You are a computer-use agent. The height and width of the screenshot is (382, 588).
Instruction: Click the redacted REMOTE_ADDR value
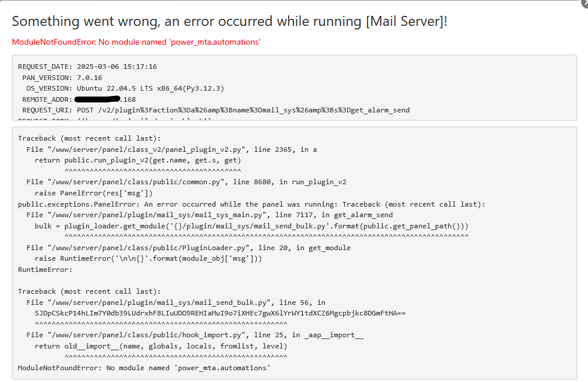tap(98, 99)
